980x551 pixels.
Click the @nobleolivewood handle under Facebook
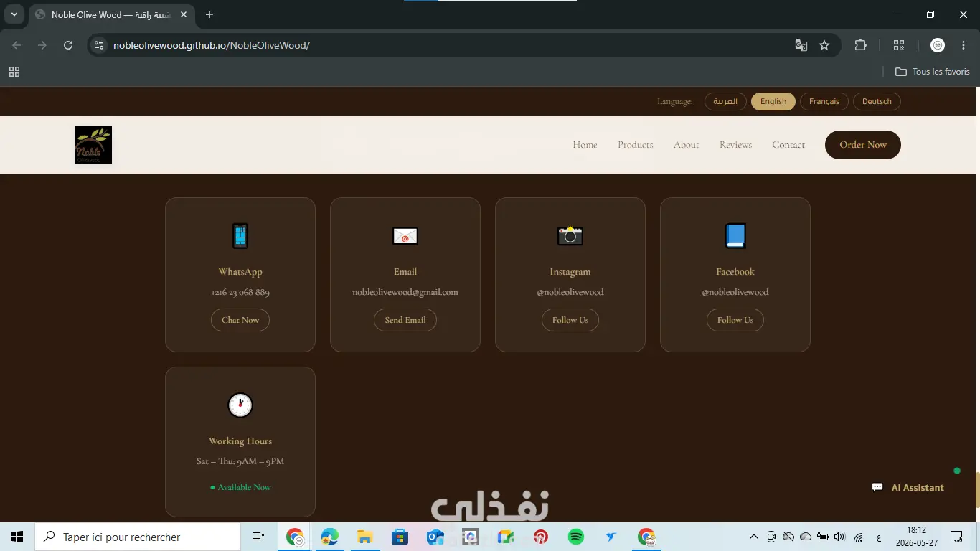(x=735, y=292)
